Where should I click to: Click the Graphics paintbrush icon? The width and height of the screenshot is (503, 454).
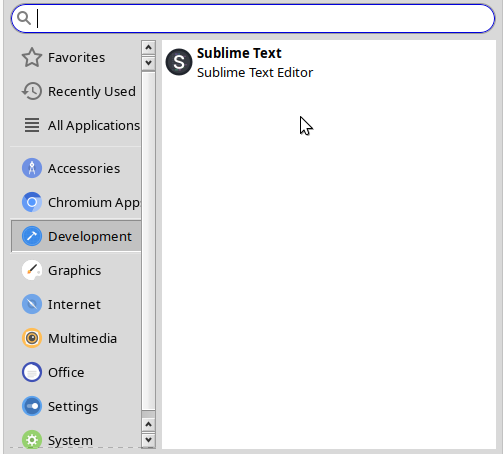32,270
